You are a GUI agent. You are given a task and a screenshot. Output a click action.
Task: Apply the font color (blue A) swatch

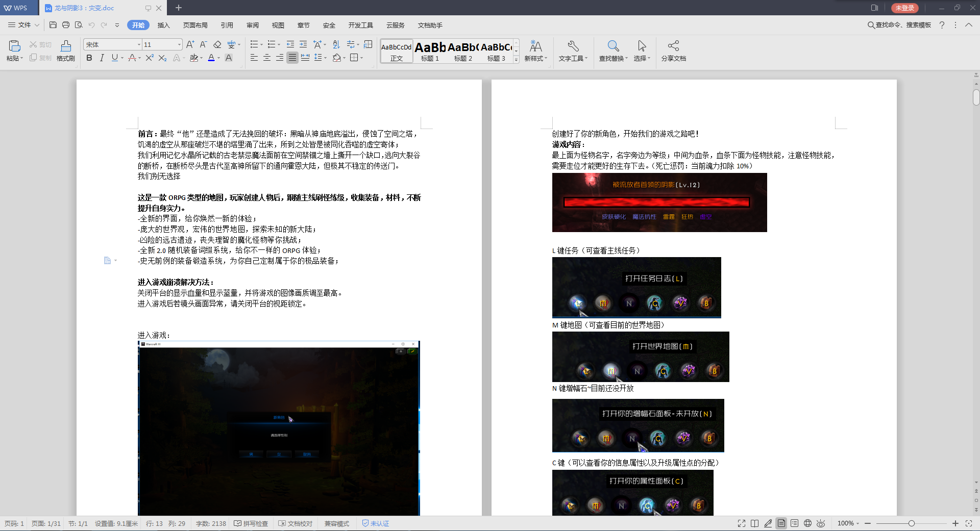[211, 58]
